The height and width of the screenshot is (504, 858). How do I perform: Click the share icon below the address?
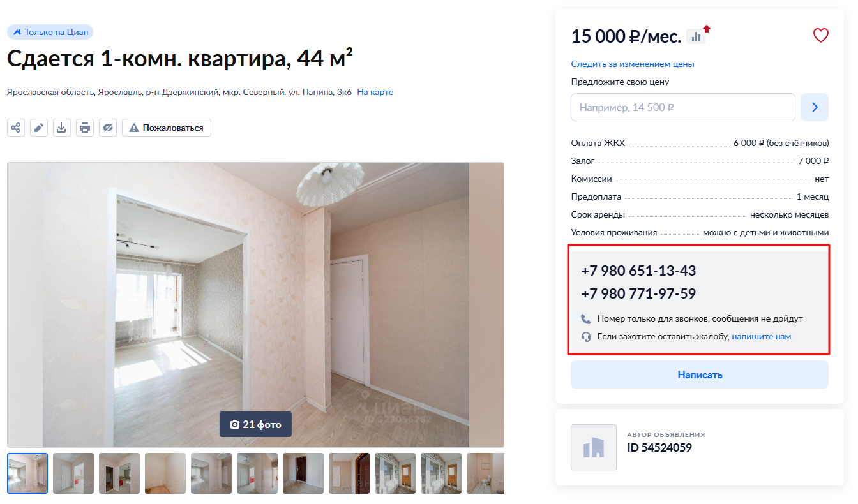16,128
